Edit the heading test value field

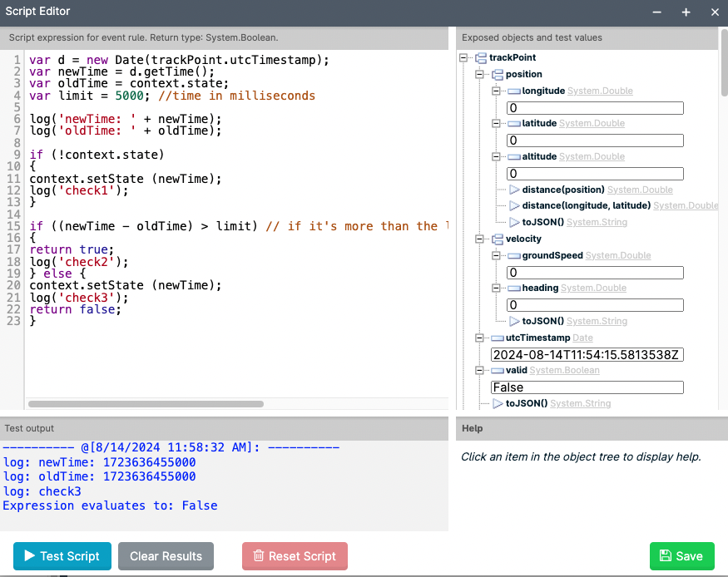pos(595,305)
